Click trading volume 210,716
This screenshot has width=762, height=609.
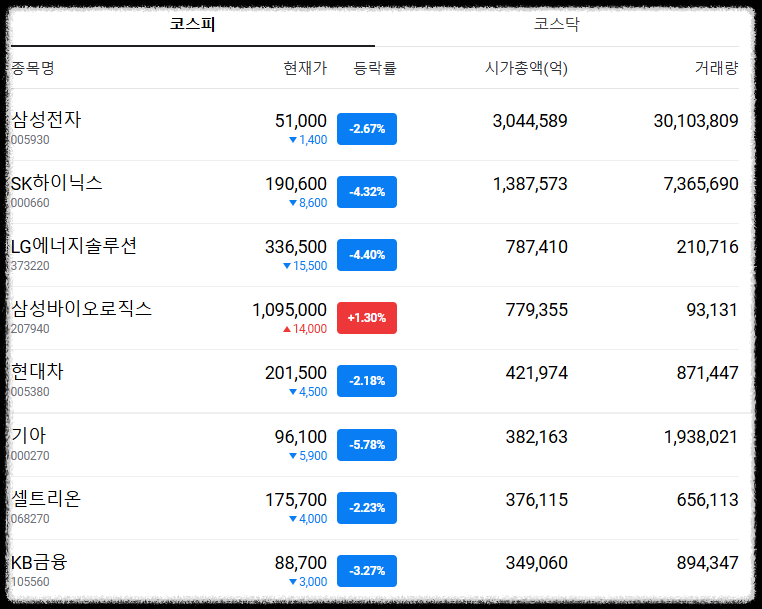(708, 247)
